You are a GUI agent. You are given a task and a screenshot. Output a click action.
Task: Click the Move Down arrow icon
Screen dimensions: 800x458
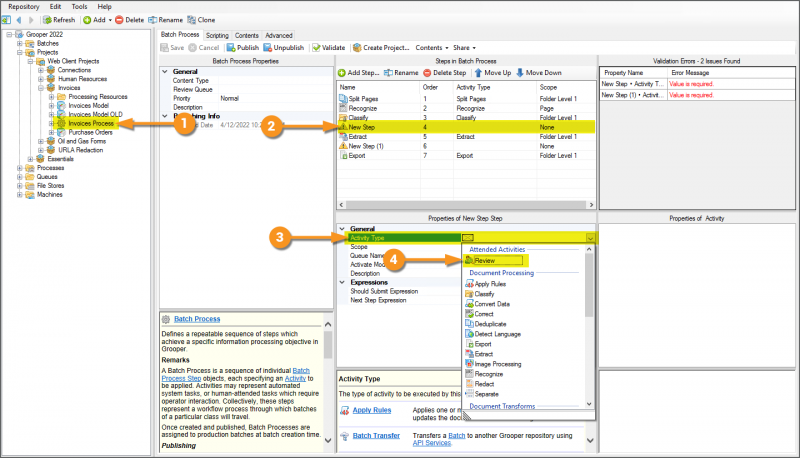pos(520,73)
